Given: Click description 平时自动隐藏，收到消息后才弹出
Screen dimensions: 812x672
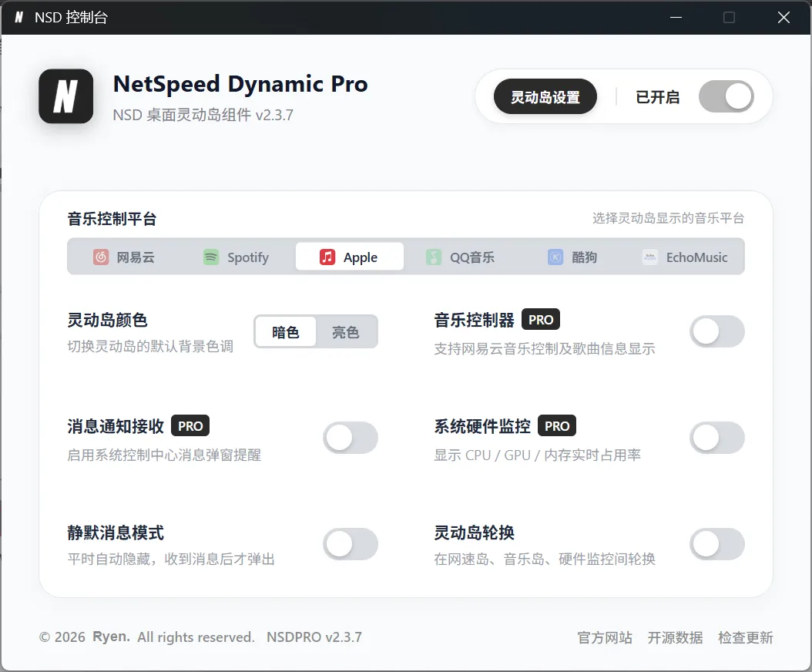Looking at the screenshot, I should [171, 559].
